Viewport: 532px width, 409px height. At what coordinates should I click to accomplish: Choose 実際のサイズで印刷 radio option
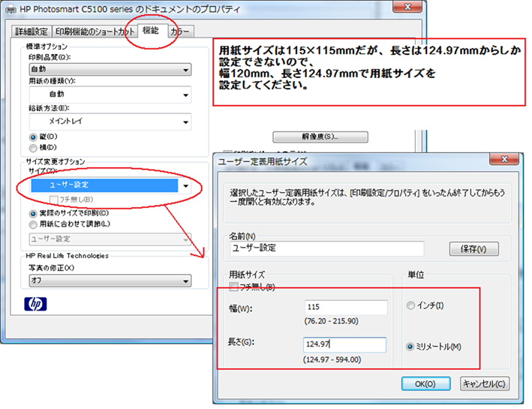33,214
